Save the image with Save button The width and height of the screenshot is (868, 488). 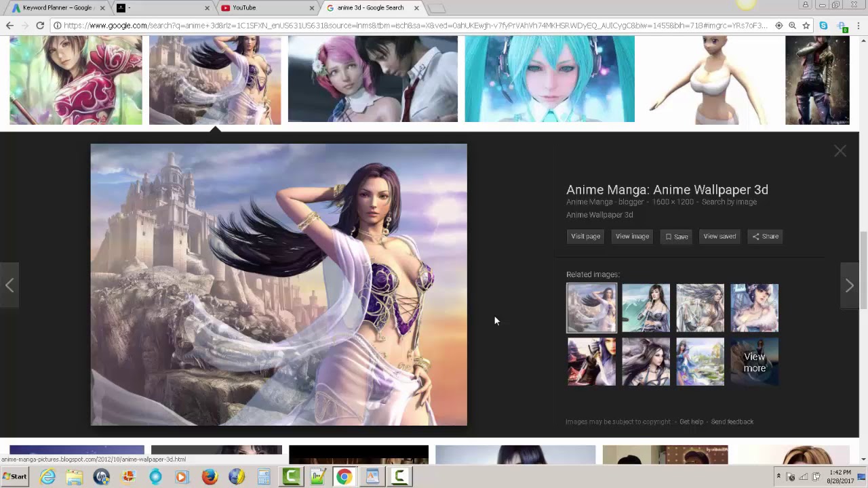[677, 237]
